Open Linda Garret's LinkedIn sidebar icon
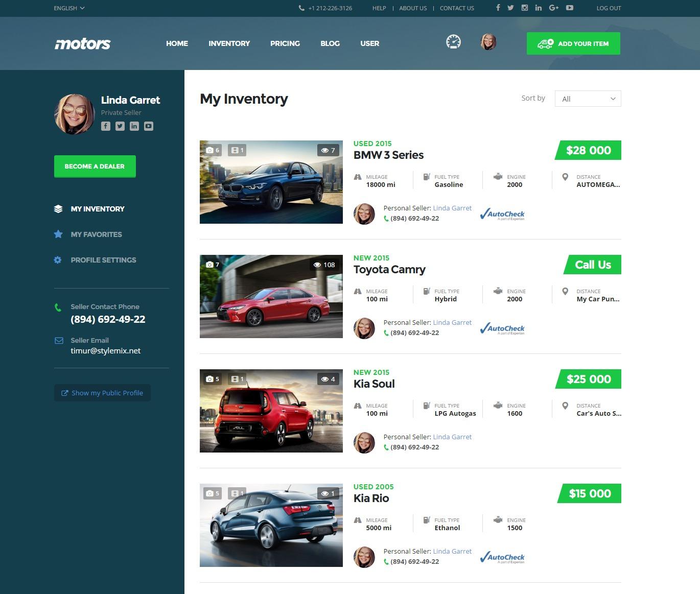The width and height of the screenshot is (700, 594). [x=134, y=126]
